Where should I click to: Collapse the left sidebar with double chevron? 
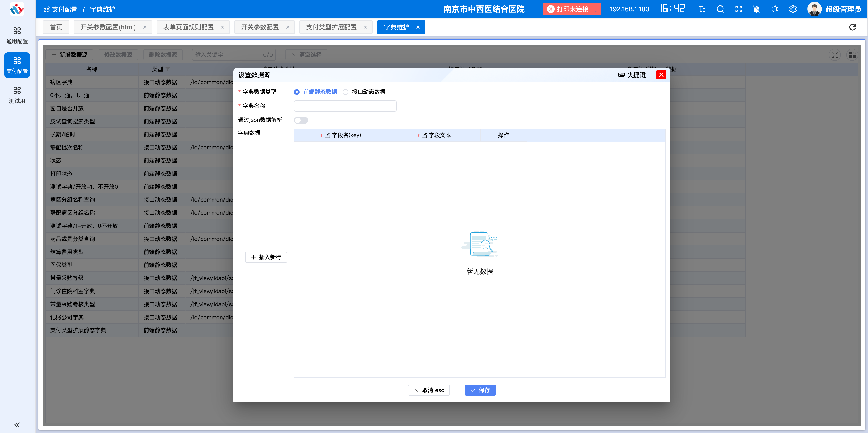16,425
